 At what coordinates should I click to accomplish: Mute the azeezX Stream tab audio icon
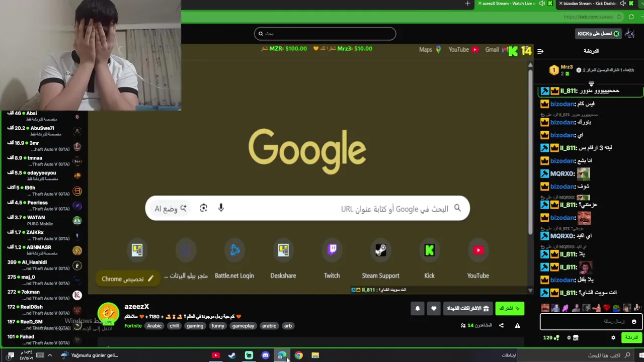542,4
